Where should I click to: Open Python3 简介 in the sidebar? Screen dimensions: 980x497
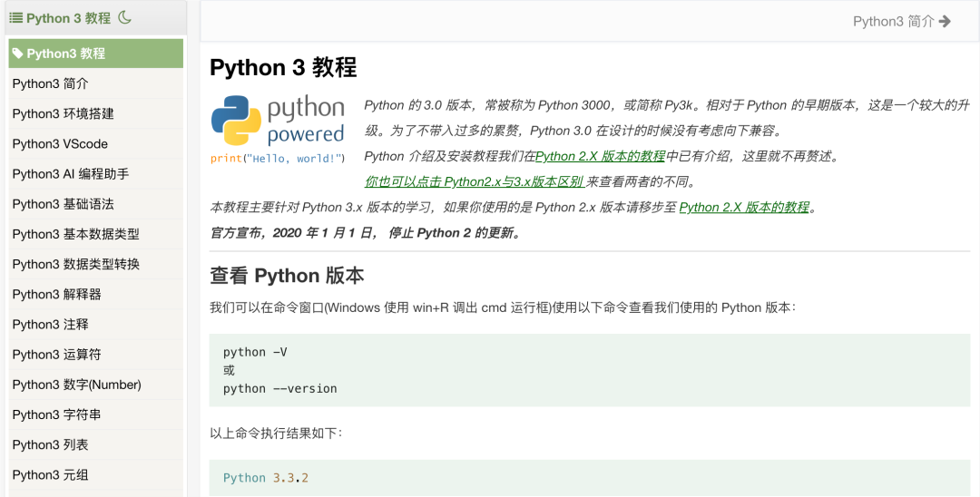pos(95,83)
